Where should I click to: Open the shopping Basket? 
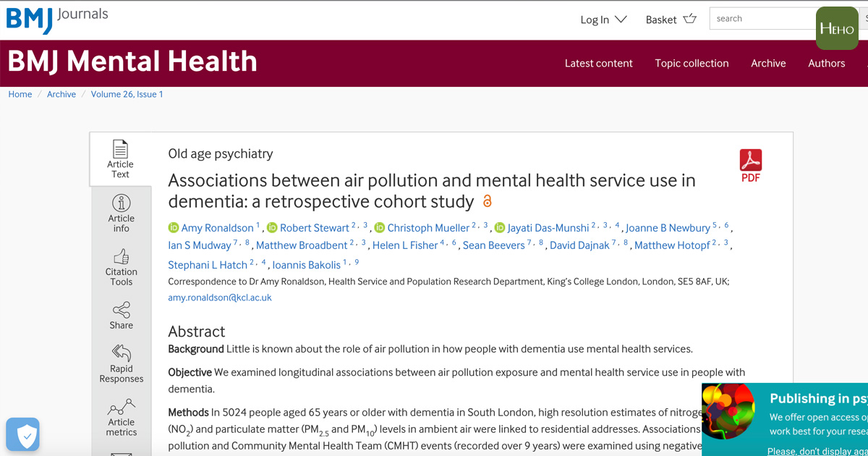(671, 20)
